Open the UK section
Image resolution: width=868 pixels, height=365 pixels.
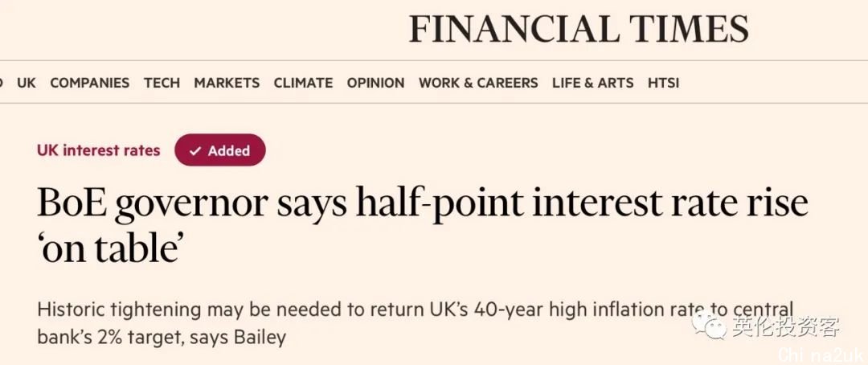(26, 83)
